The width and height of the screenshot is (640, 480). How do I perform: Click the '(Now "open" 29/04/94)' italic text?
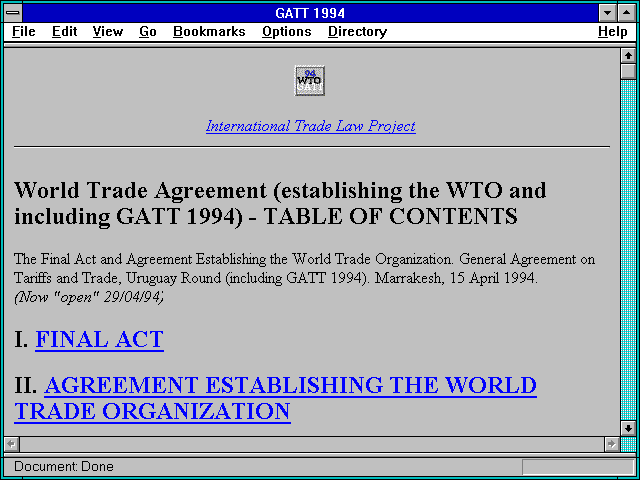pos(89,297)
